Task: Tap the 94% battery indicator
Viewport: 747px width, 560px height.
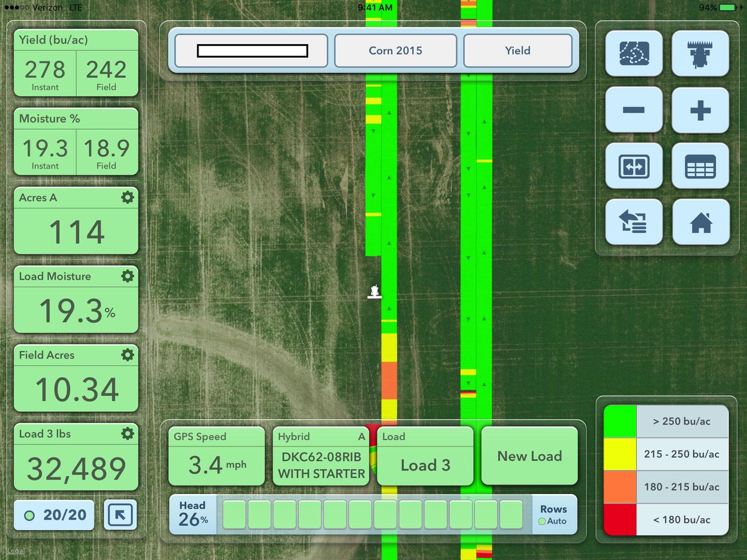Action: 718,7
